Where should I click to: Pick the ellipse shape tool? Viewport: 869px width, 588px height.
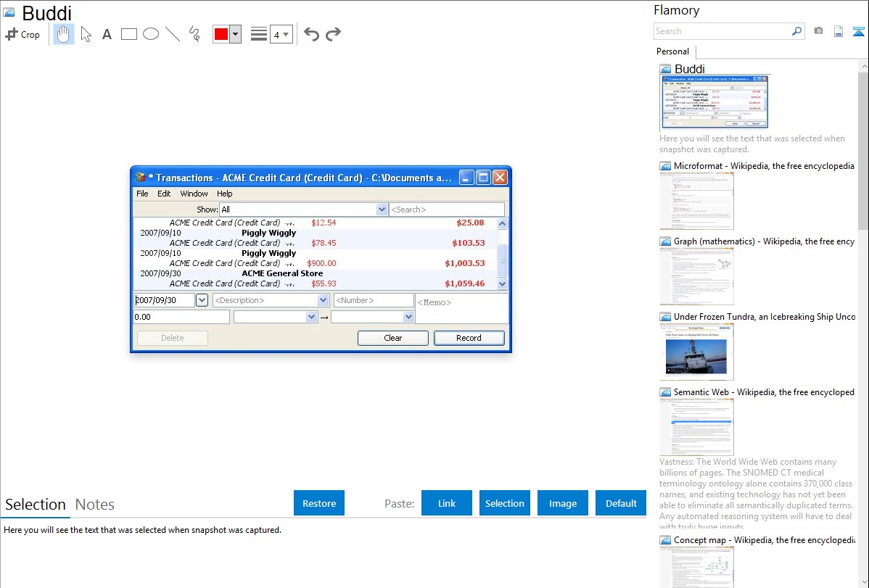pos(151,34)
